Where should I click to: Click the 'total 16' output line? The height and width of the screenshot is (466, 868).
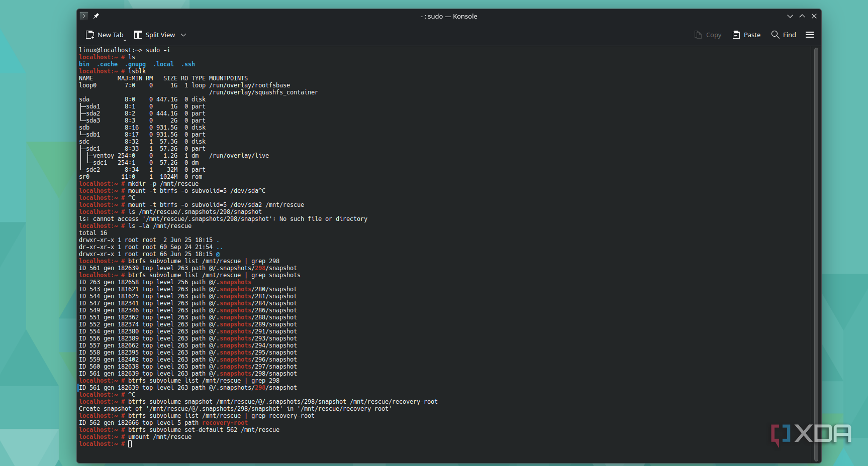click(x=93, y=233)
